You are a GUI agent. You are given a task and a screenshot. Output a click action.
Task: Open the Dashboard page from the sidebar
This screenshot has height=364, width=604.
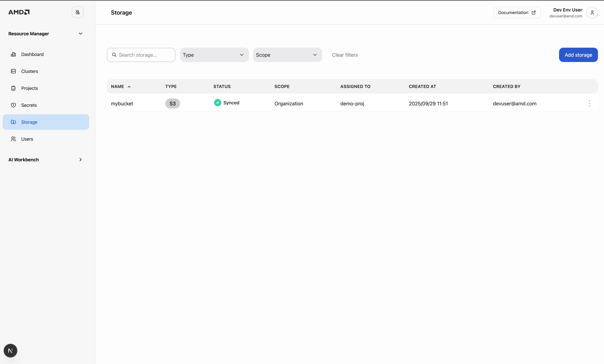coord(32,54)
